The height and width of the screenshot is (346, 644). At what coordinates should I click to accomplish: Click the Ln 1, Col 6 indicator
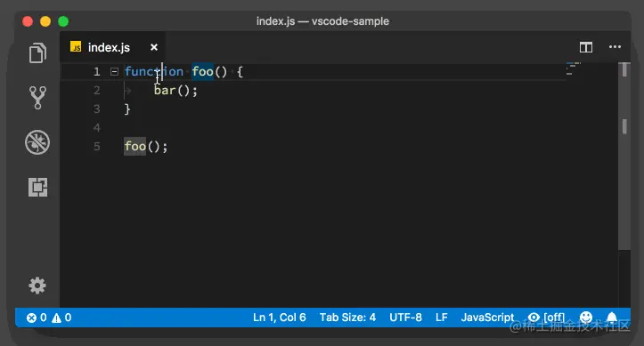click(280, 318)
